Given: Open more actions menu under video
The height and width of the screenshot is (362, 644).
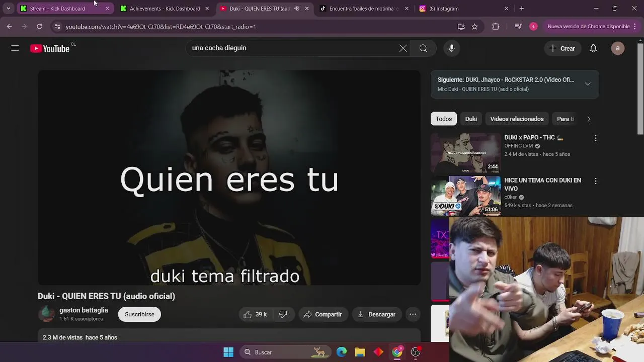Looking at the screenshot, I should 413,314.
